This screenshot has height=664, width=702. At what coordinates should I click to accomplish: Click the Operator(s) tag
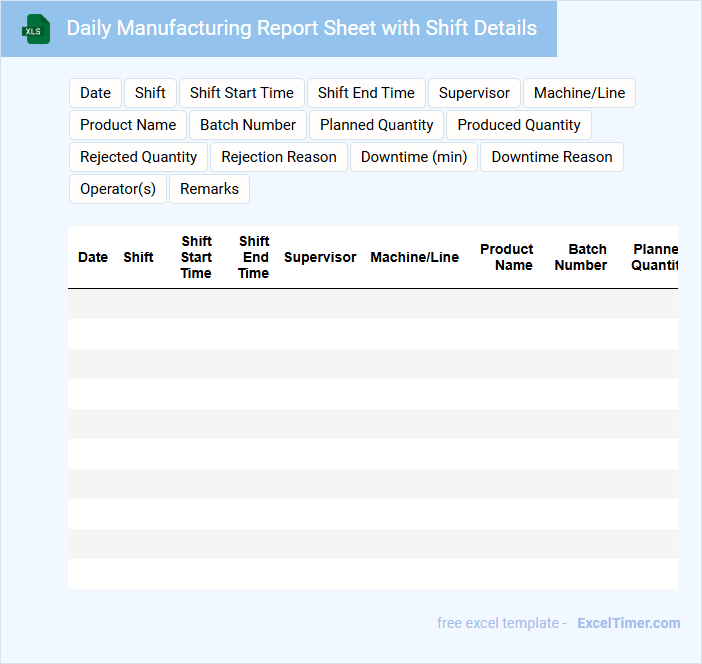pos(118,189)
